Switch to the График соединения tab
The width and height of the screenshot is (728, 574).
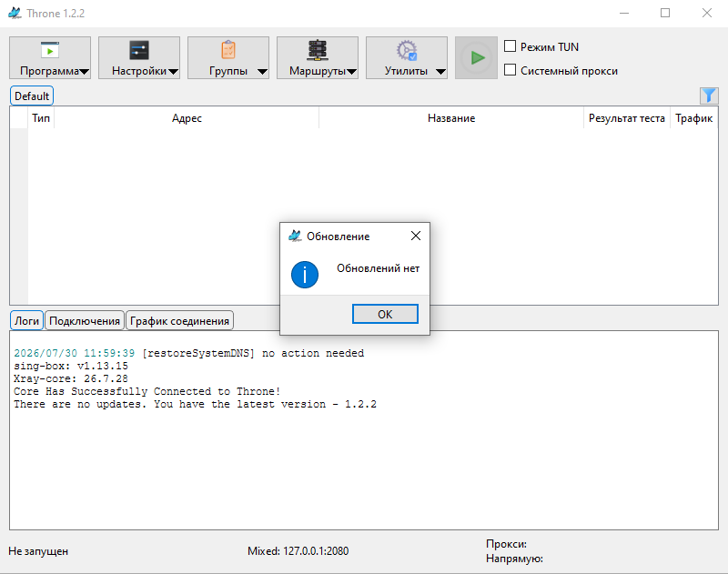(x=179, y=320)
